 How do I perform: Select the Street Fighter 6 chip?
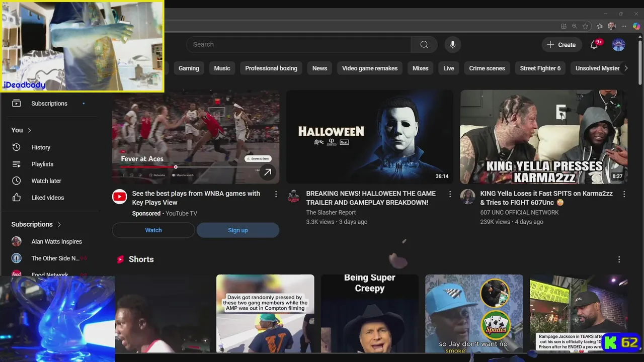click(540, 68)
